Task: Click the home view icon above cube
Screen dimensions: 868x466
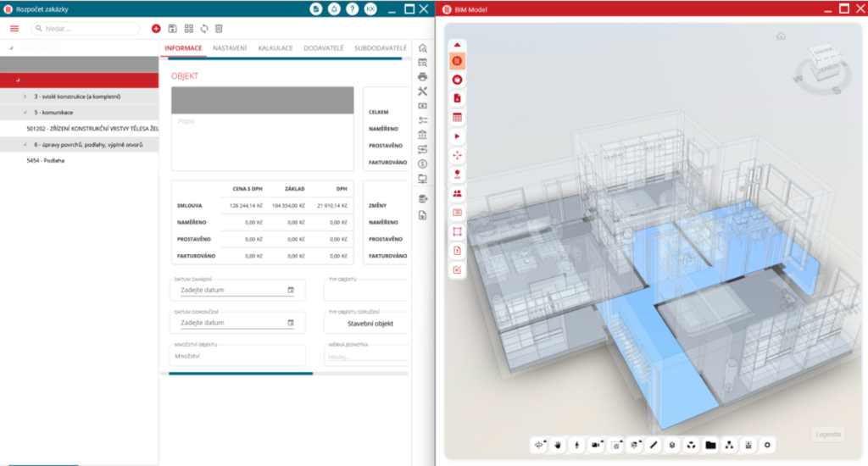Action: (x=781, y=36)
